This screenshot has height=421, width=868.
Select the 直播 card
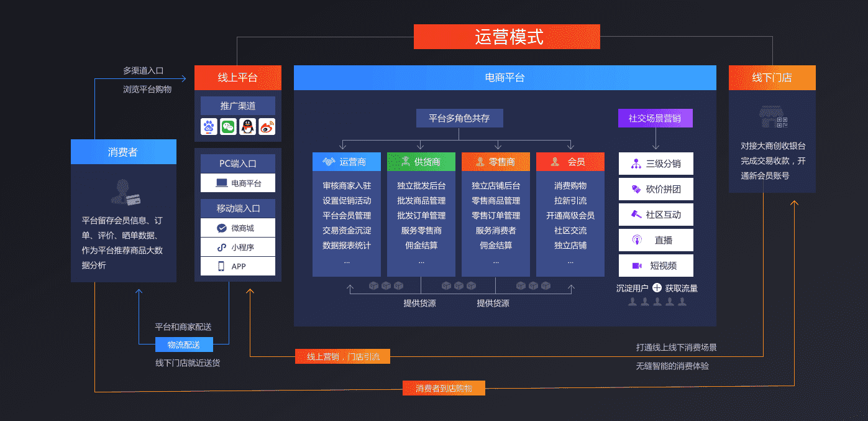[656, 240]
